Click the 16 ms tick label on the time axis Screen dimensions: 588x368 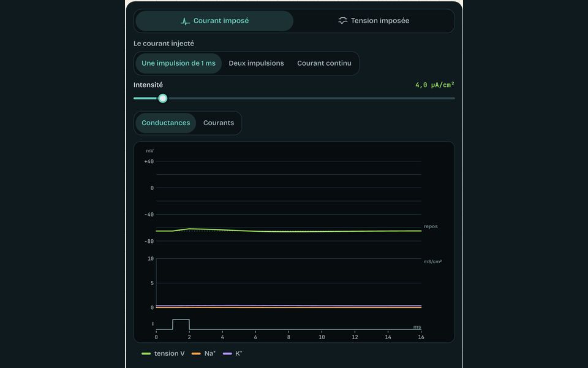[x=421, y=337]
